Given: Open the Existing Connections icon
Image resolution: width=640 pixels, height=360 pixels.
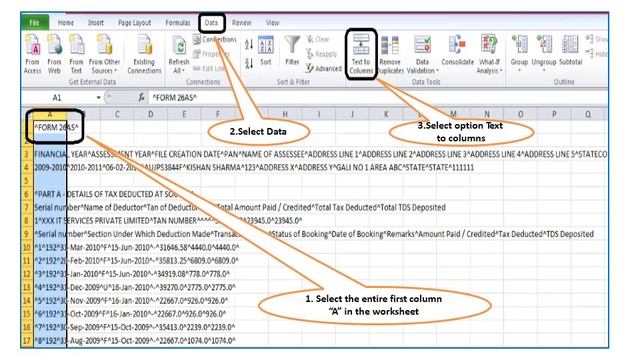Looking at the screenshot, I should [144, 54].
